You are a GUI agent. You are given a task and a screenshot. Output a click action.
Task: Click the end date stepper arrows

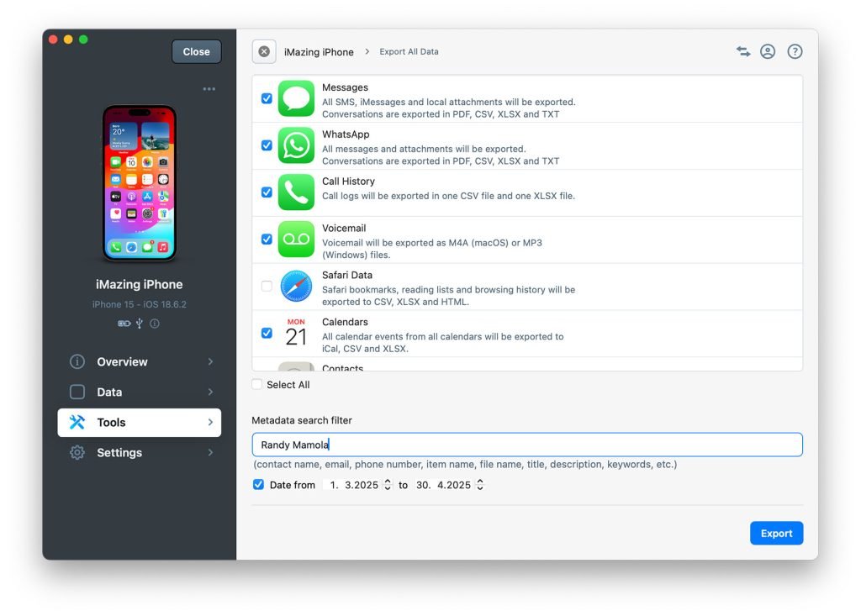coord(479,485)
